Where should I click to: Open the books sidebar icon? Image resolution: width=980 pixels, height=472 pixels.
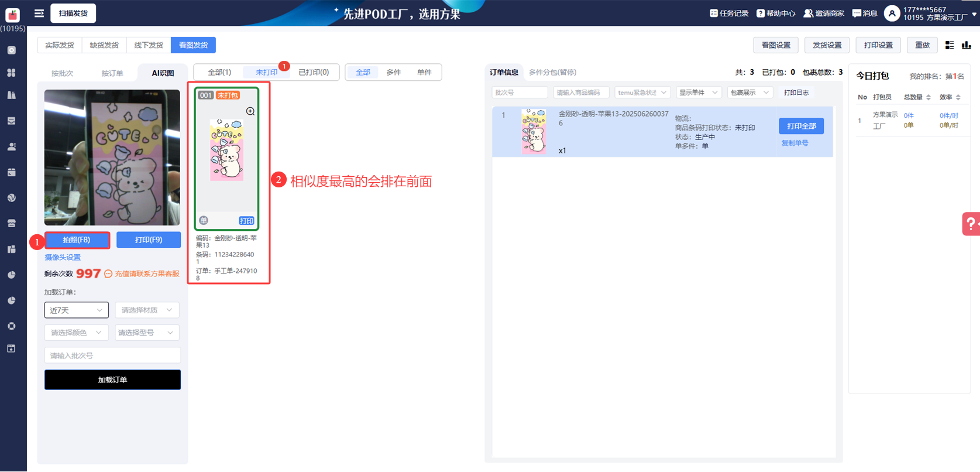[12, 95]
